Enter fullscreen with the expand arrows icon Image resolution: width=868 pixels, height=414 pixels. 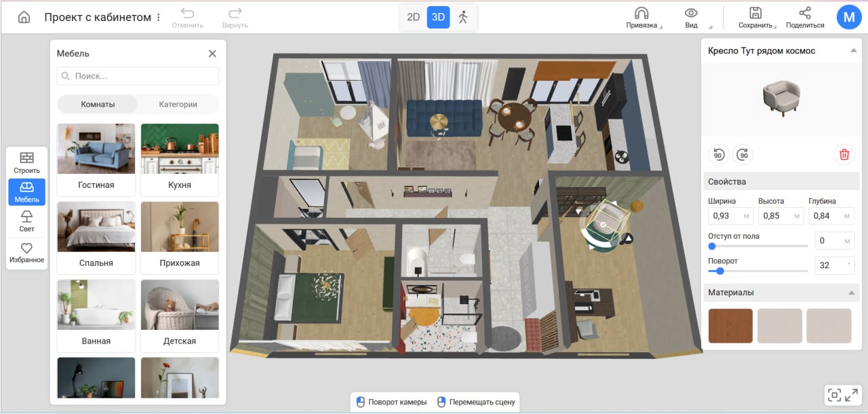click(x=852, y=394)
